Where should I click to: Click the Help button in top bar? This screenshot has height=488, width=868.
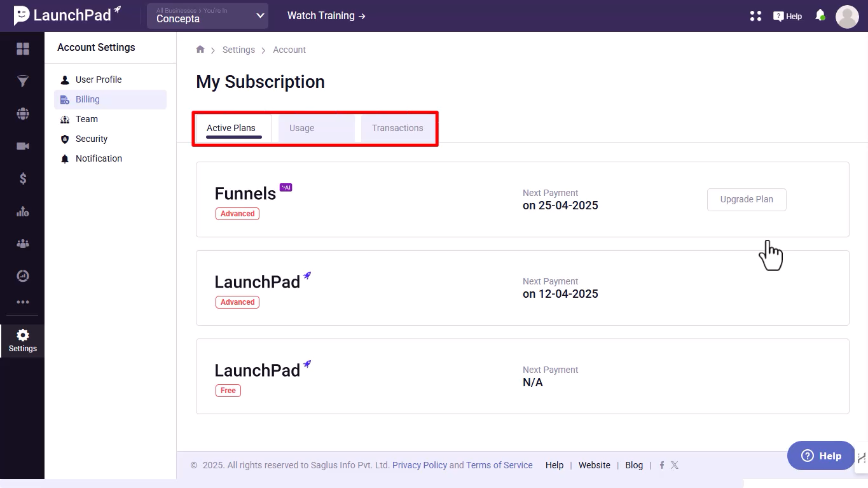pos(787,16)
